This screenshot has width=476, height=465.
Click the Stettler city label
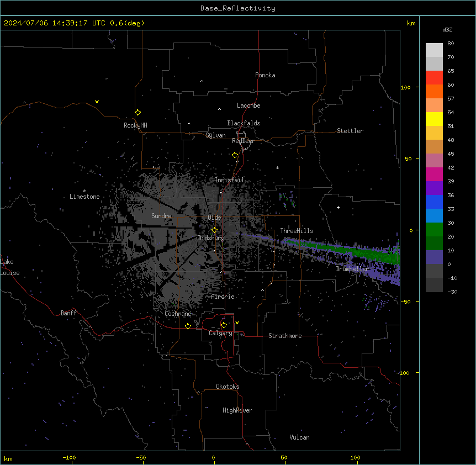click(x=350, y=131)
